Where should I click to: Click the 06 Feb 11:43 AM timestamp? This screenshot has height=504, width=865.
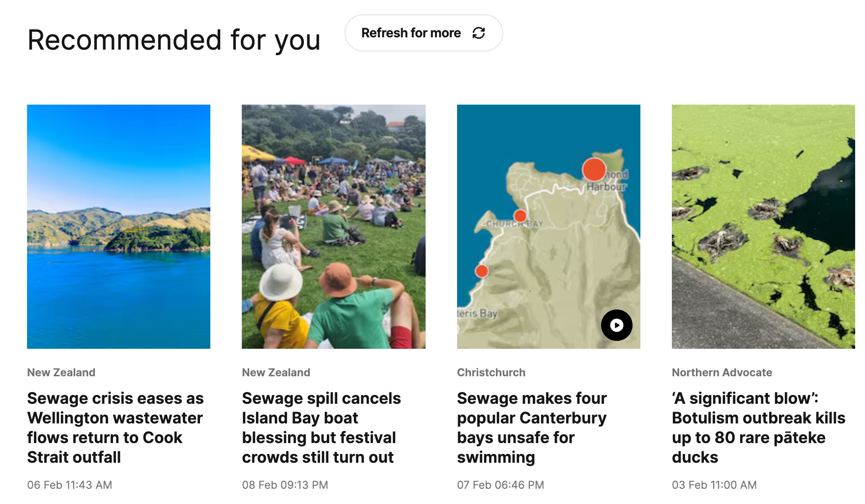tap(70, 485)
